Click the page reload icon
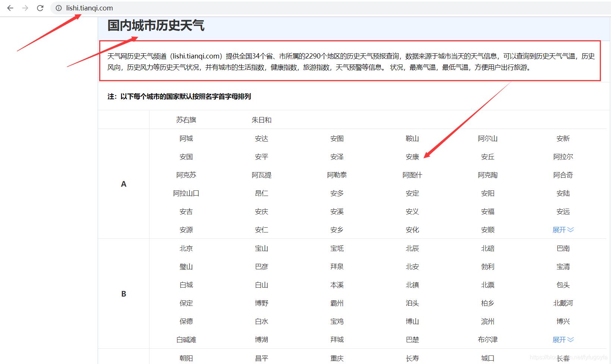The image size is (611, 364). pyautogui.click(x=40, y=8)
